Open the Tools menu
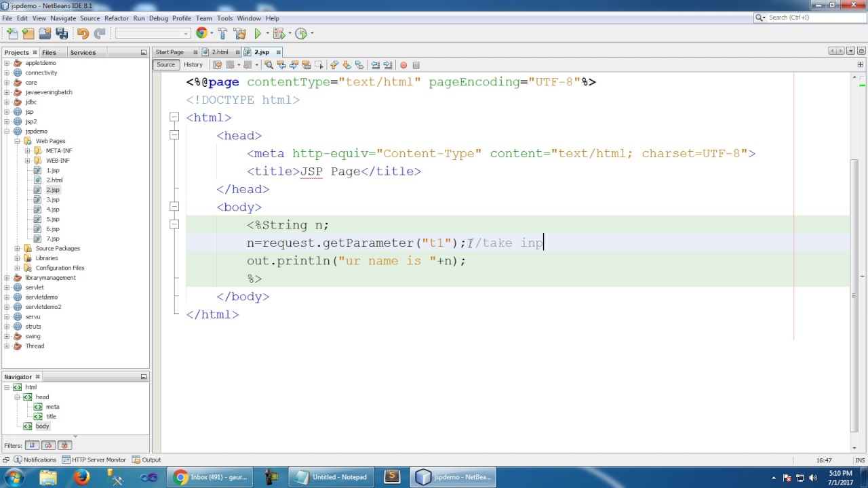This screenshot has width=868, height=488. pyautogui.click(x=224, y=18)
